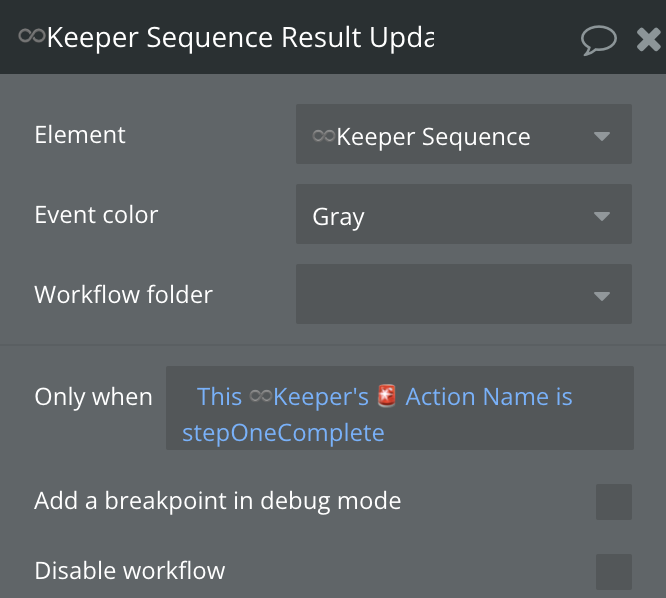Open the empty Workflow folder dropdown
The width and height of the screenshot is (666, 598).
point(463,295)
